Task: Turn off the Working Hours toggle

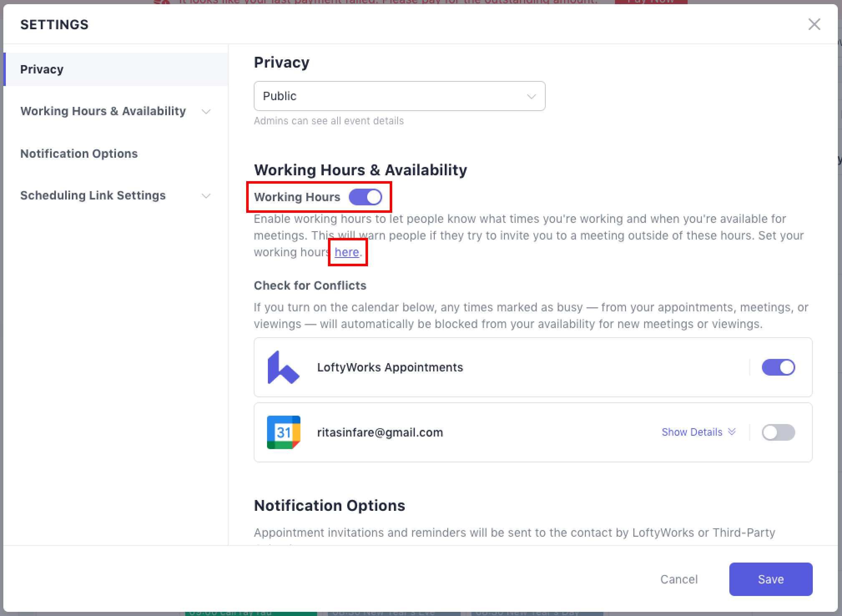Action: pyautogui.click(x=365, y=197)
